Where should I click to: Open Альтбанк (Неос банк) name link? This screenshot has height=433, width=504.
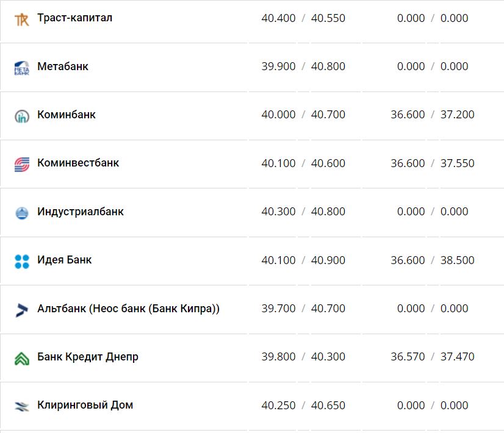(128, 308)
